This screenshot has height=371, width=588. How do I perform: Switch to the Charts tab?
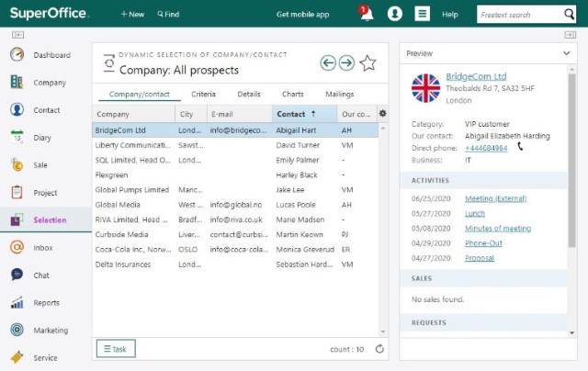[292, 94]
